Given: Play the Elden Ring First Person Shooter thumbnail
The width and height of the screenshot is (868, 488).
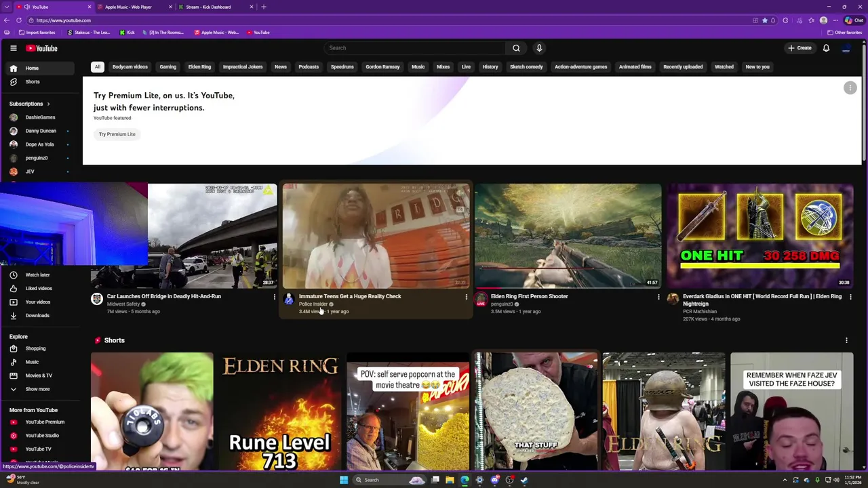Looking at the screenshot, I should (568, 235).
